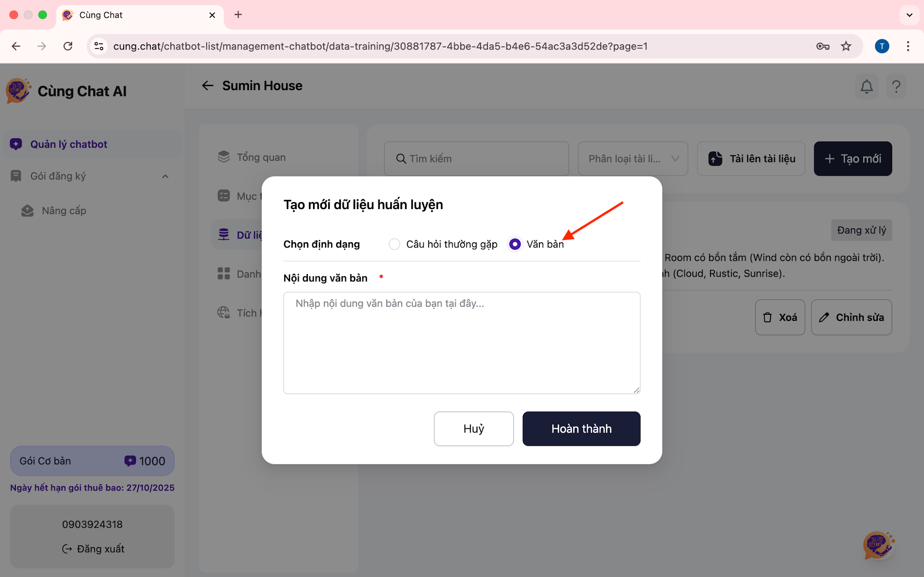Collapse the Gói đăng ký section chevron
The image size is (924, 577).
coord(165,176)
